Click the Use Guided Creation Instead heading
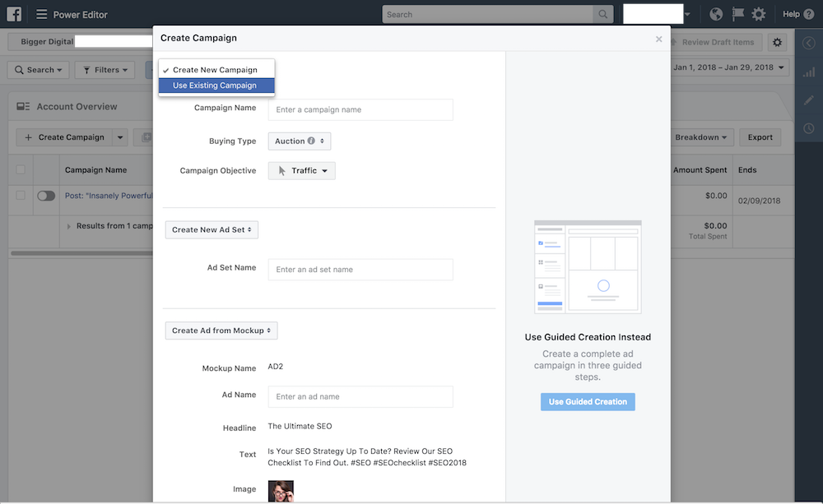The height and width of the screenshot is (504, 823). 588,337
